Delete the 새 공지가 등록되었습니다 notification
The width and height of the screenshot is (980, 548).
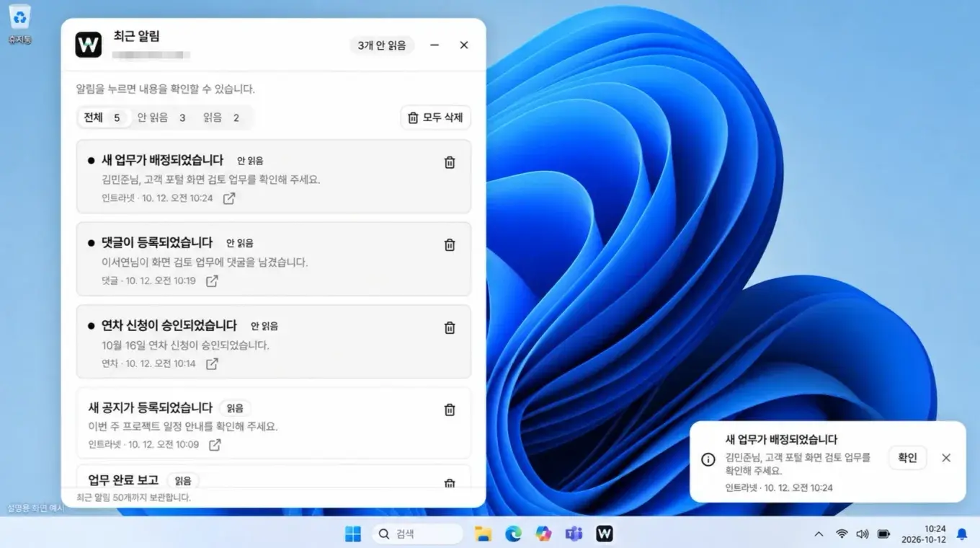(450, 410)
